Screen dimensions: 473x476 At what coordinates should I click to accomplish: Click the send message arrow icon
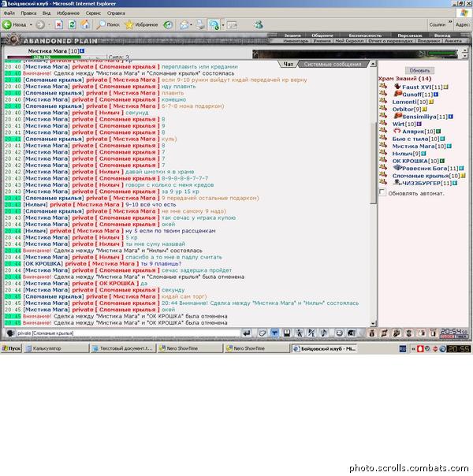point(247,333)
